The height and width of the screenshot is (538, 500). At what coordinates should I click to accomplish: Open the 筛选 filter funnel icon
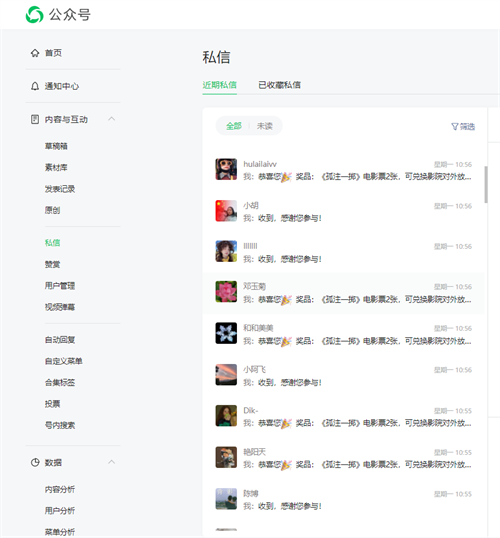[x=455, y=127]
